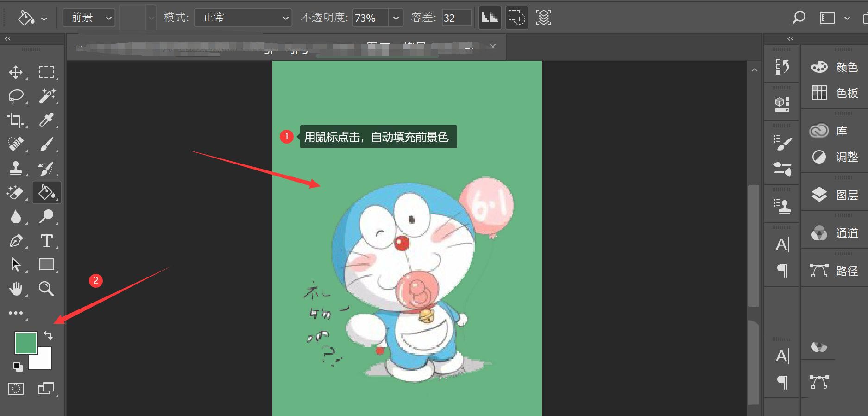Open the 色板 panel
This screenshot has height=416, width=868.
[x=835, y=93]
